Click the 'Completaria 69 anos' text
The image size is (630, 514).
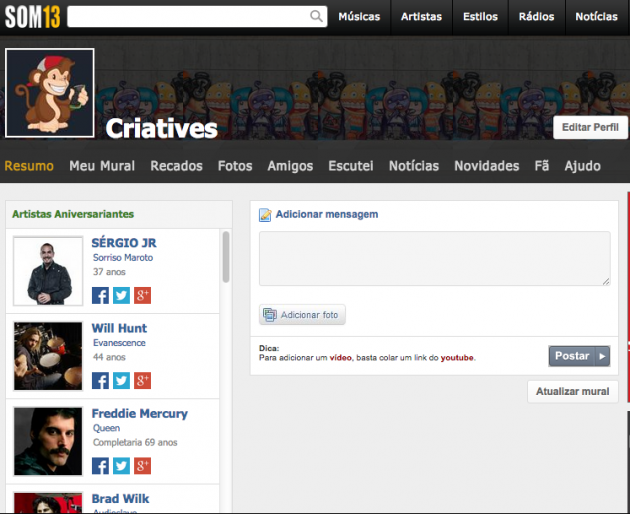tap(135, 442)
